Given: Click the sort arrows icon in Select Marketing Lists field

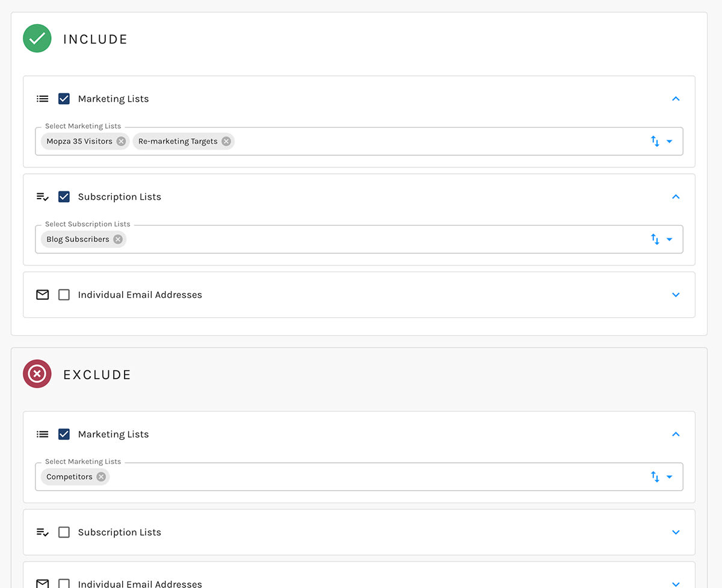Looking at the screenshot, I should coord(655,141).
